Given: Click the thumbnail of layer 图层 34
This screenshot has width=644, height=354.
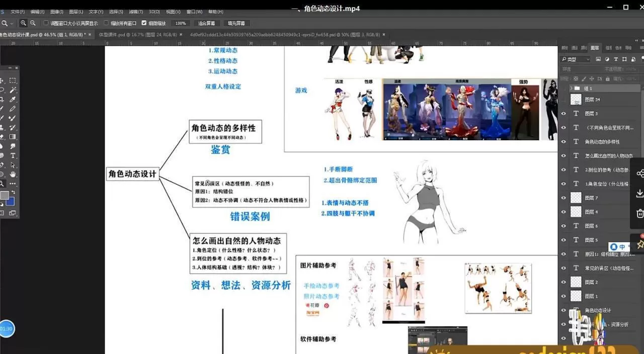Looking at the screenshot, I should 576,99.
